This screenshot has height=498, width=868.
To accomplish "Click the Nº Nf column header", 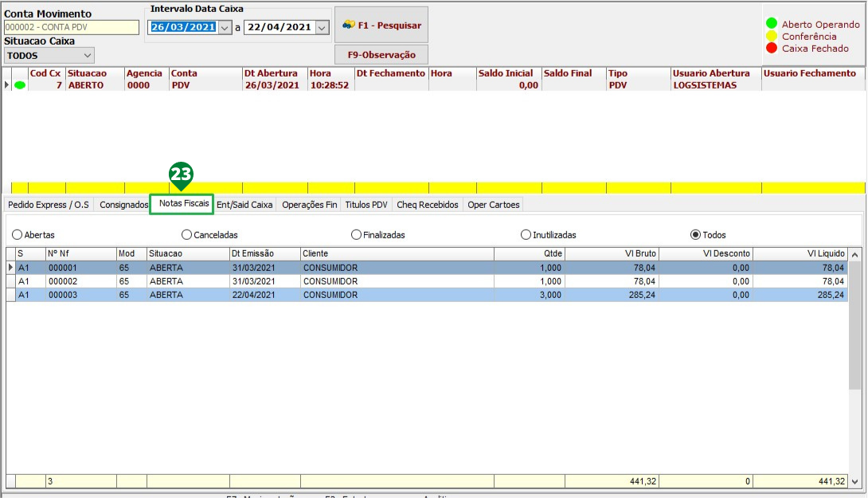I will click(80, 253).
